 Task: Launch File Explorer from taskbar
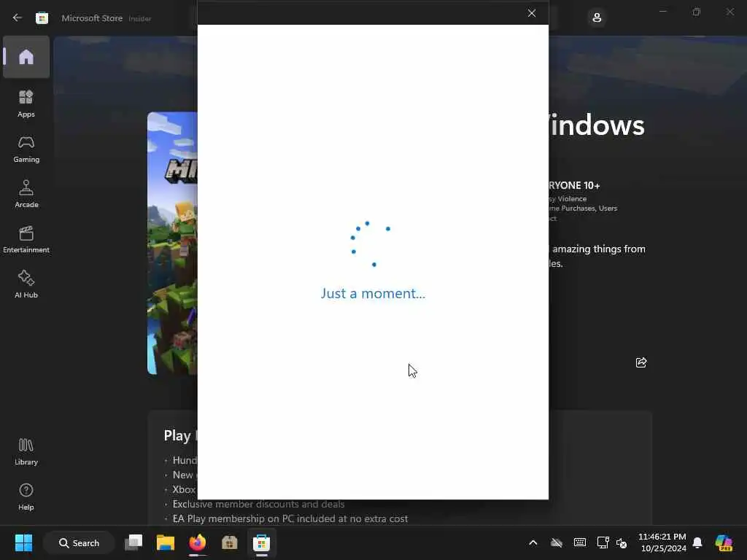(x=166, y=542)
